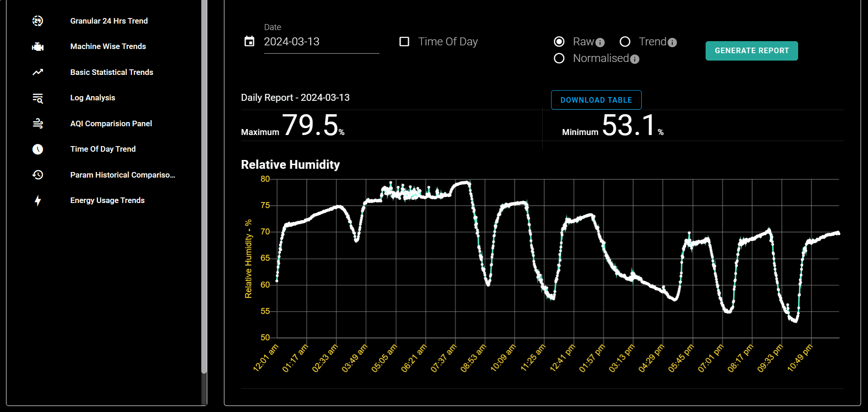Click info icon next to Raw
This screenshot has width=868, height=412.
(x=600, y=43)
